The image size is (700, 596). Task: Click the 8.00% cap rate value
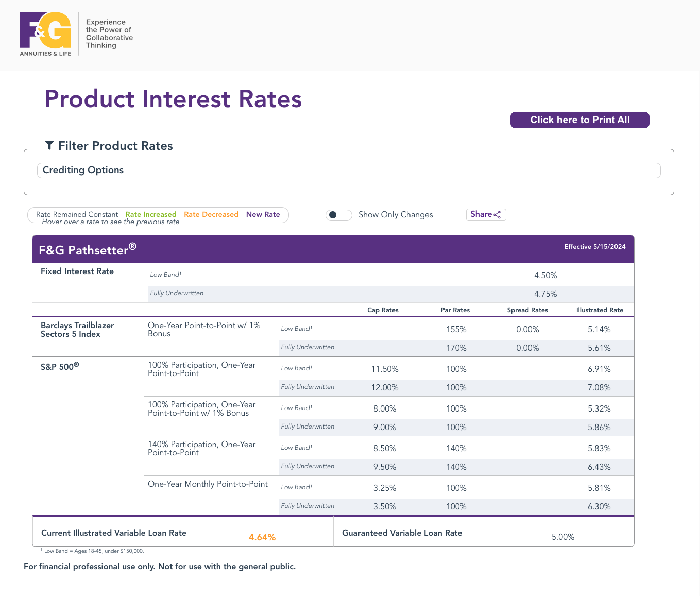tap(385, 409)
